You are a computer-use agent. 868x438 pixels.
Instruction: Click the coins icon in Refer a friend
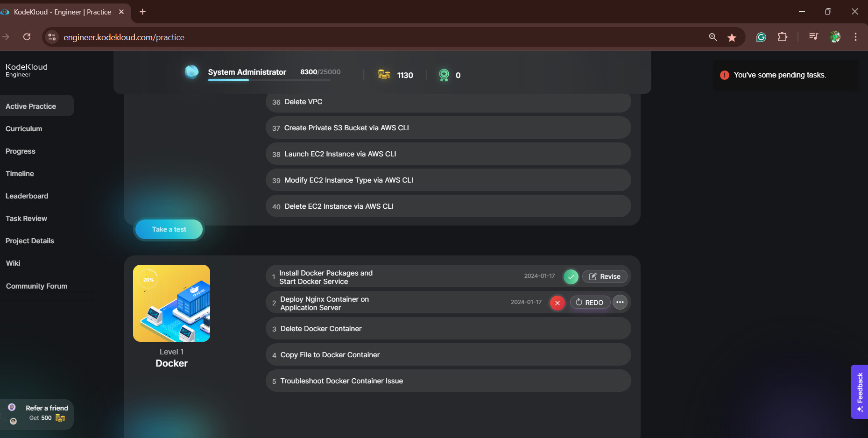60,418
